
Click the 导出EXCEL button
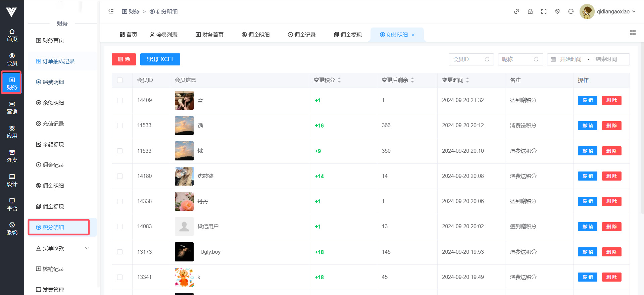160,59
